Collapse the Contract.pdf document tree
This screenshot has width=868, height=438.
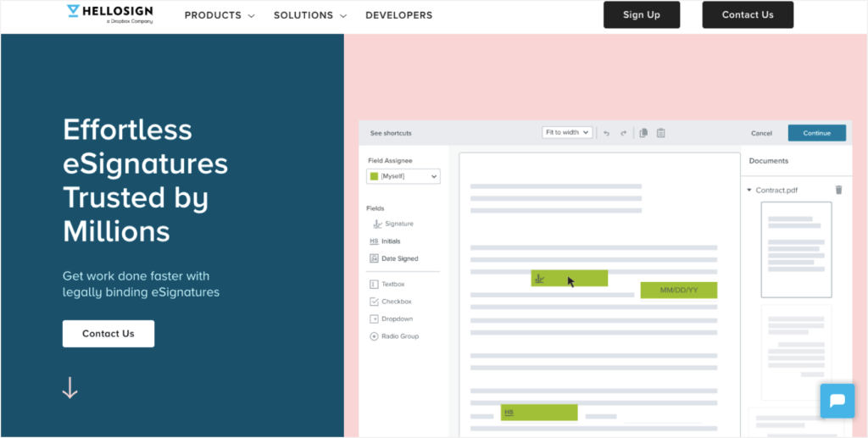[x=749, y=191]
